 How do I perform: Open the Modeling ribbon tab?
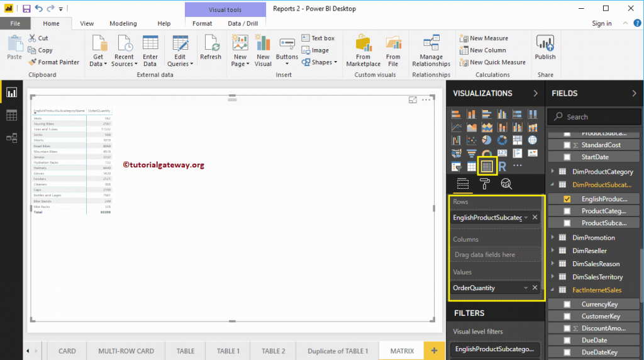pos(123,23)
